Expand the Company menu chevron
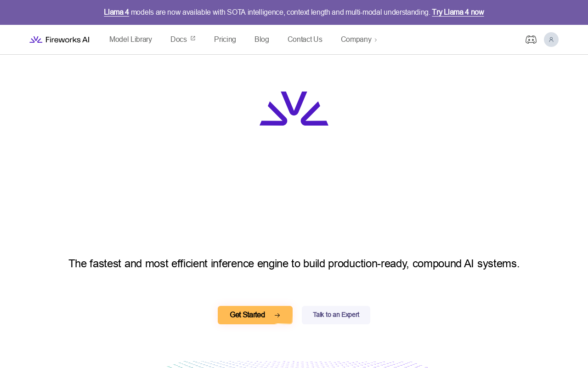The image size is (588, 368). pos(376,40)
